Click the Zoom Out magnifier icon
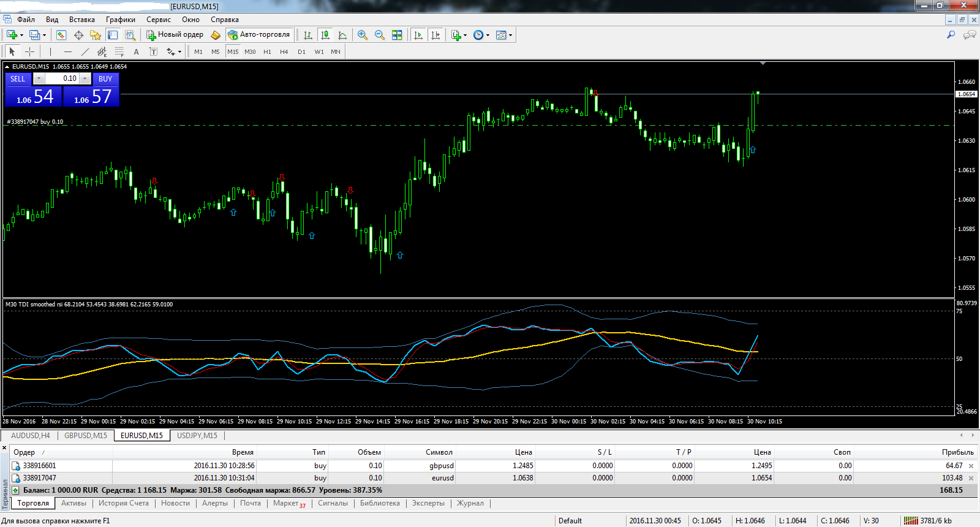 380,35
